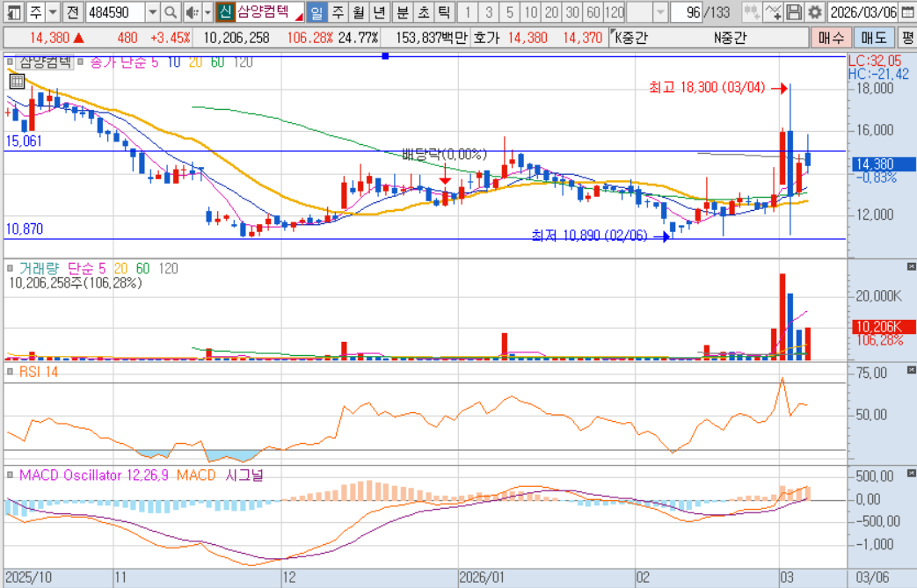Click the N중간 label in quote bar
Screen dimensions: 917x588
[x=730, y=38]
